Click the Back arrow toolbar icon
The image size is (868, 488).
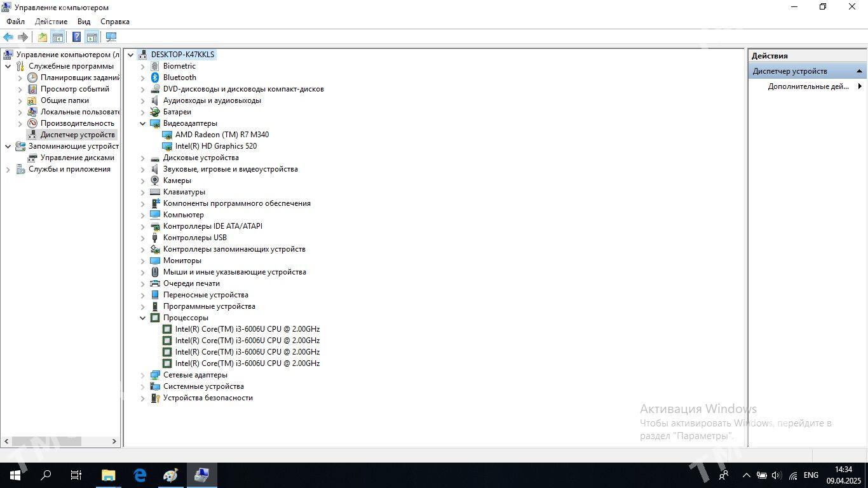[8, 37]
